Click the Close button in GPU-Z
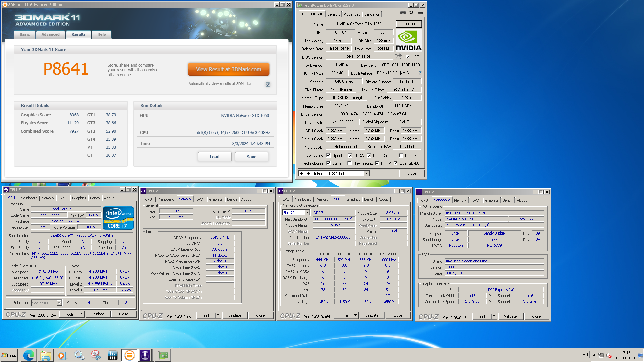The image size is (644, 362). 411,173
